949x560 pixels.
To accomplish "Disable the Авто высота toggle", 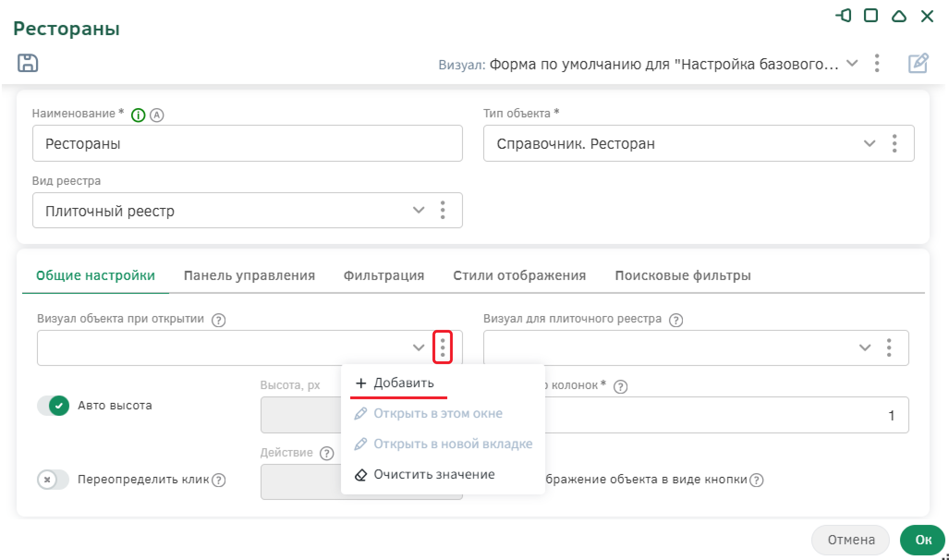I will pos(54,406).
